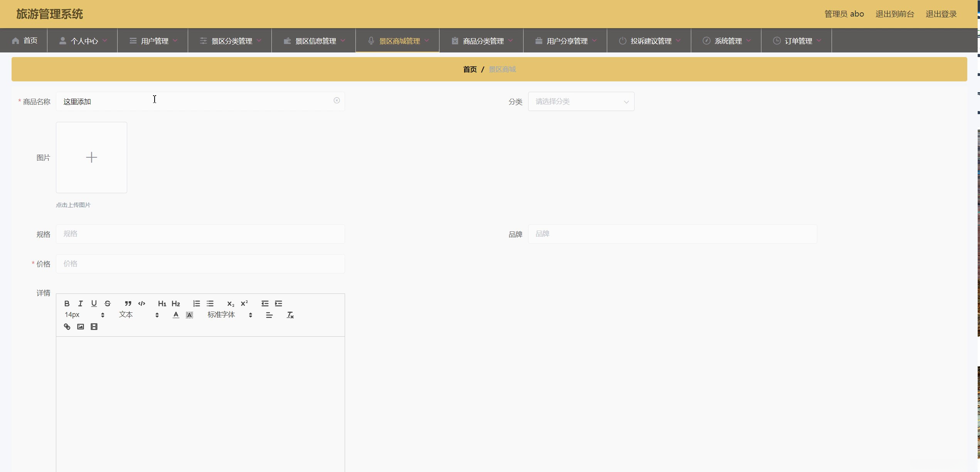Apply italic formatting in the details editor

click(x=80, y=303)
